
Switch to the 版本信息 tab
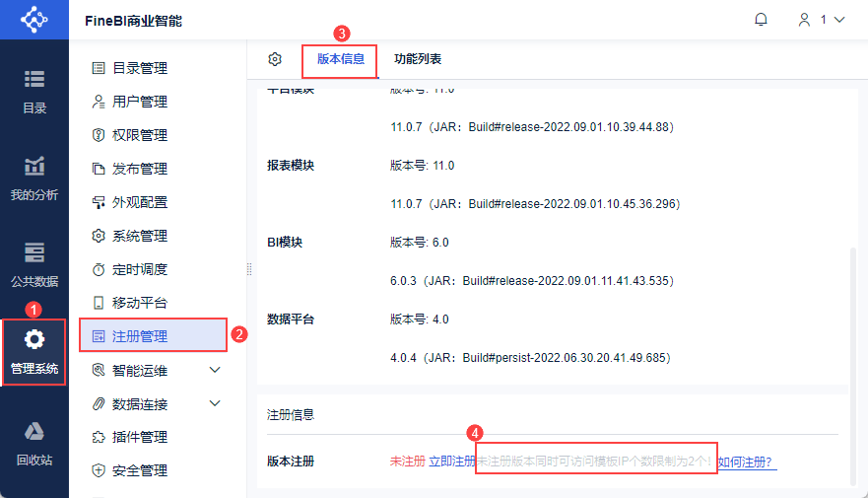[x=341, y=59]
